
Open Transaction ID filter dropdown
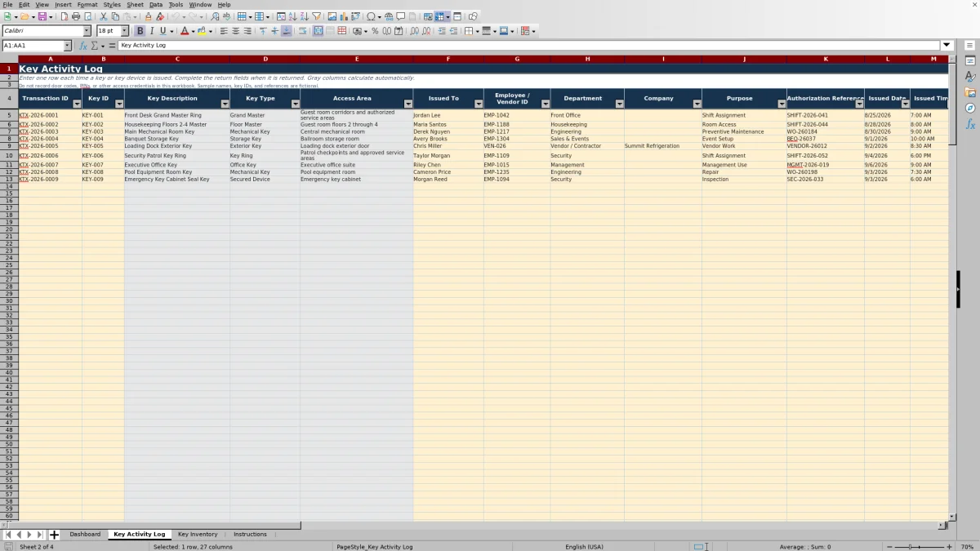[77, 104]
